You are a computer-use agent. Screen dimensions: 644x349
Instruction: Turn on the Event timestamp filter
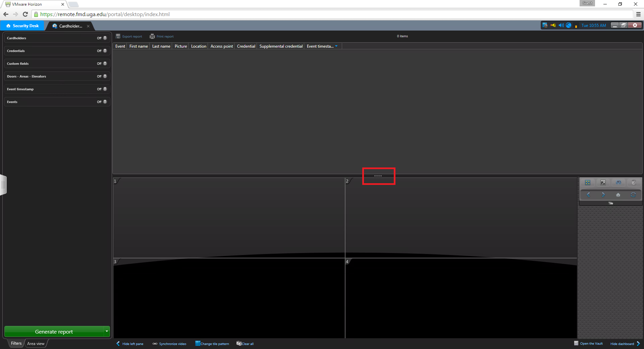105,89
